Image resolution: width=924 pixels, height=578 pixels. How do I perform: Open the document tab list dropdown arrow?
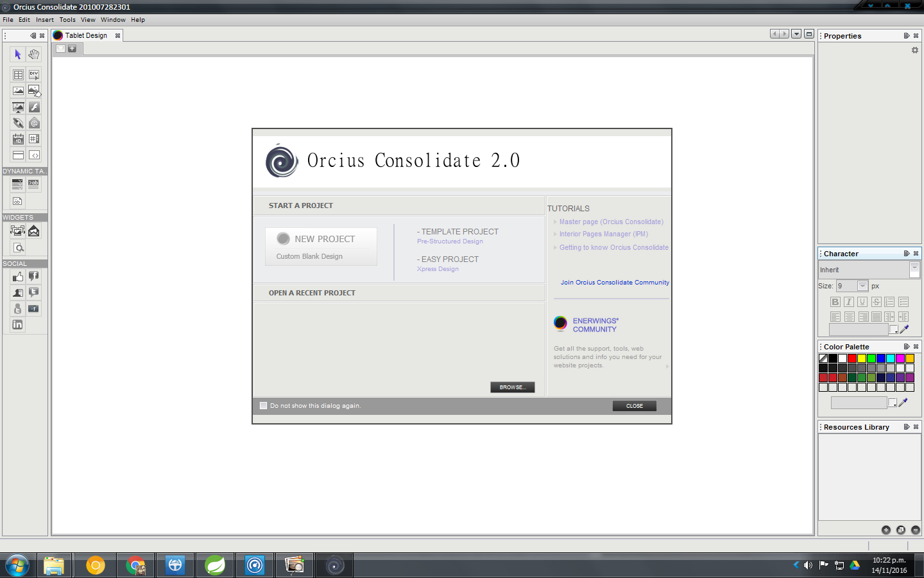796,34
